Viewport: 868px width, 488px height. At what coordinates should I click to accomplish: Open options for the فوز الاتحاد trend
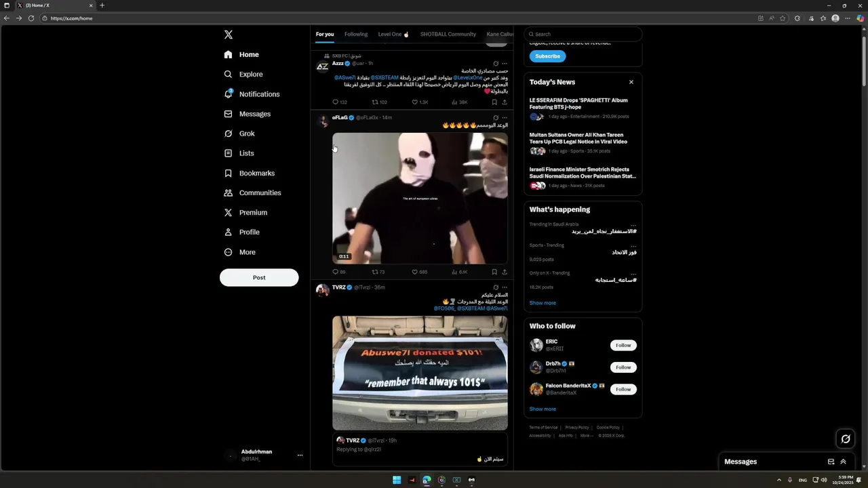click(x=633, y=245)
